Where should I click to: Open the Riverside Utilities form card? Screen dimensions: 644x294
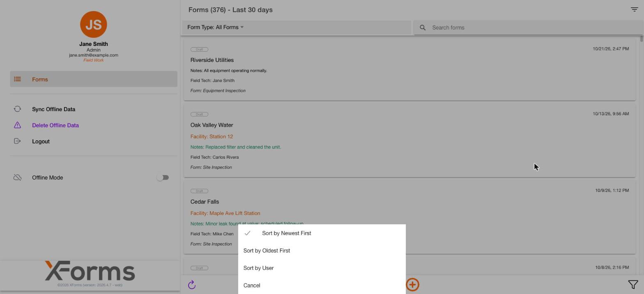coord(409,69)
